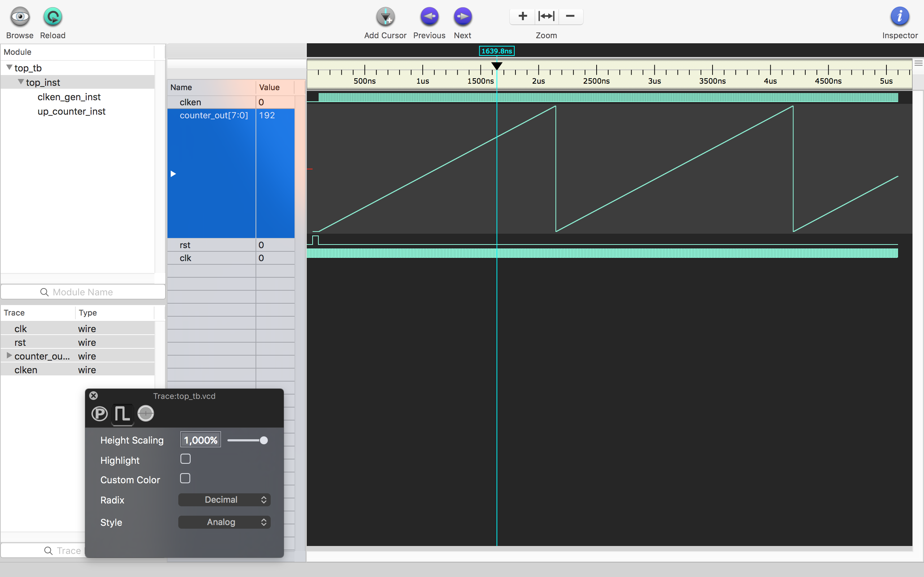This screenshot has height=577, width=924.
Task: Click the Height Scaling slider knob
Action: click(263, 440)
